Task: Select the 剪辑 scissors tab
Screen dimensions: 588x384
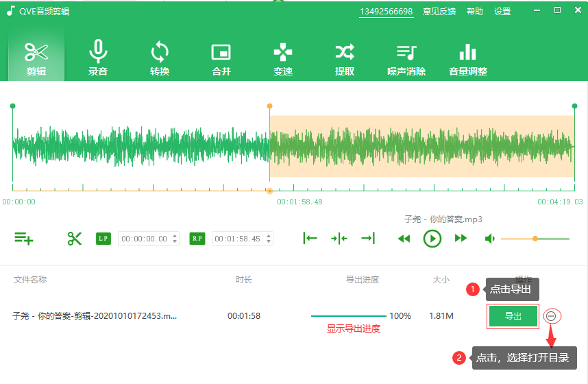Action: click(36, 58)
